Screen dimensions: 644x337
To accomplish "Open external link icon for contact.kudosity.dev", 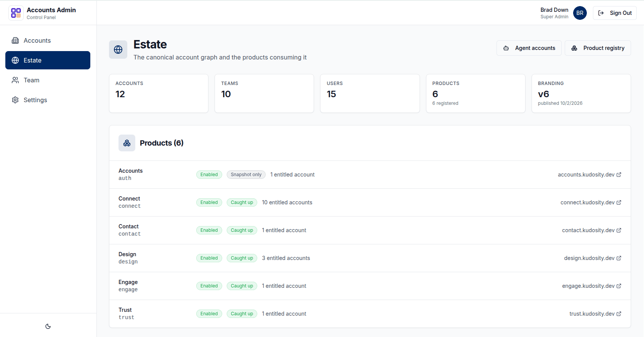I will click(619, 230).
